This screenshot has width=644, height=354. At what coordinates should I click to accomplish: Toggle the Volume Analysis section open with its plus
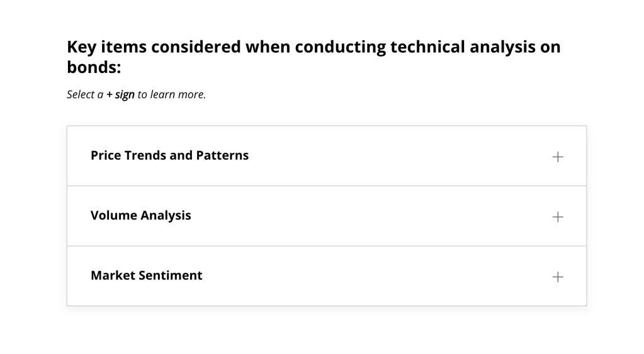tap(557, 216)
